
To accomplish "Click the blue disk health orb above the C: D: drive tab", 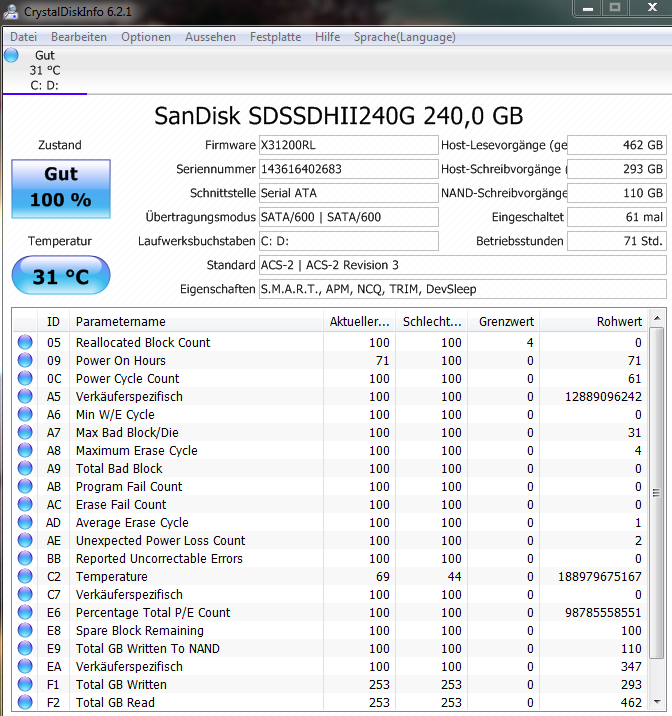I will (x=11, y=56).
